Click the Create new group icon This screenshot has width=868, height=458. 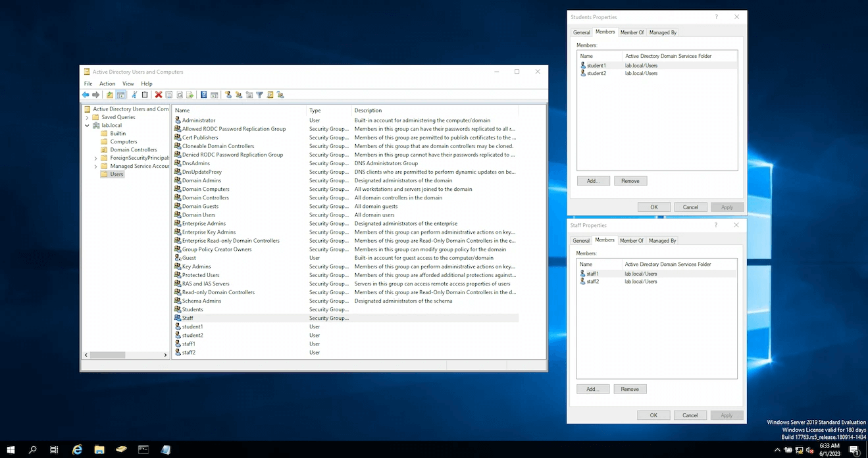pos(239,95)
